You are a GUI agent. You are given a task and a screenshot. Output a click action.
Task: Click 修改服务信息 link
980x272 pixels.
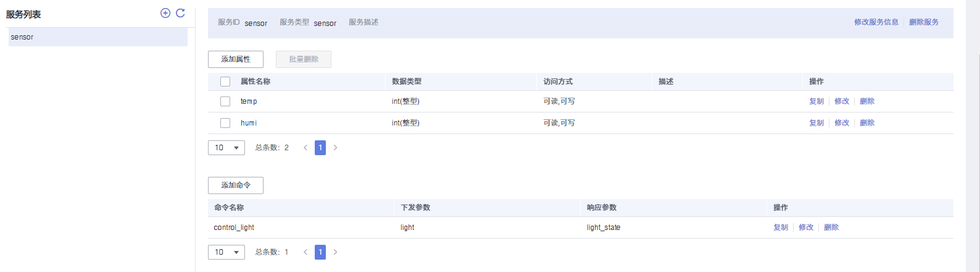876,22
